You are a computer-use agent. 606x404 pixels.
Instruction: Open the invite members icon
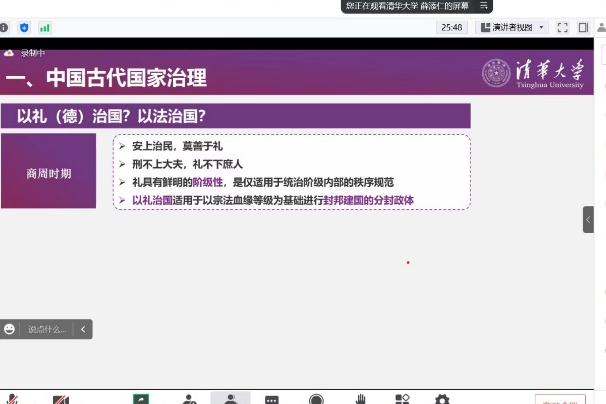coord(188,399)
